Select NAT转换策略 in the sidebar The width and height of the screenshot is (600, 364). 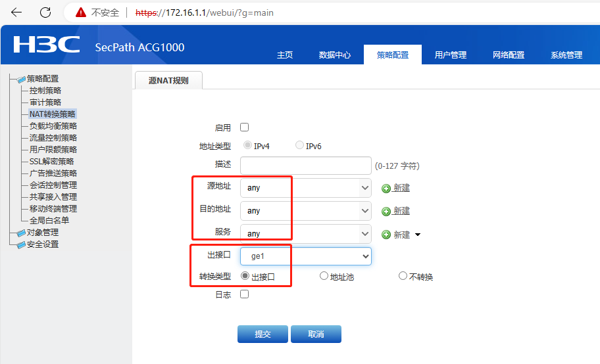tap(53, 114)
